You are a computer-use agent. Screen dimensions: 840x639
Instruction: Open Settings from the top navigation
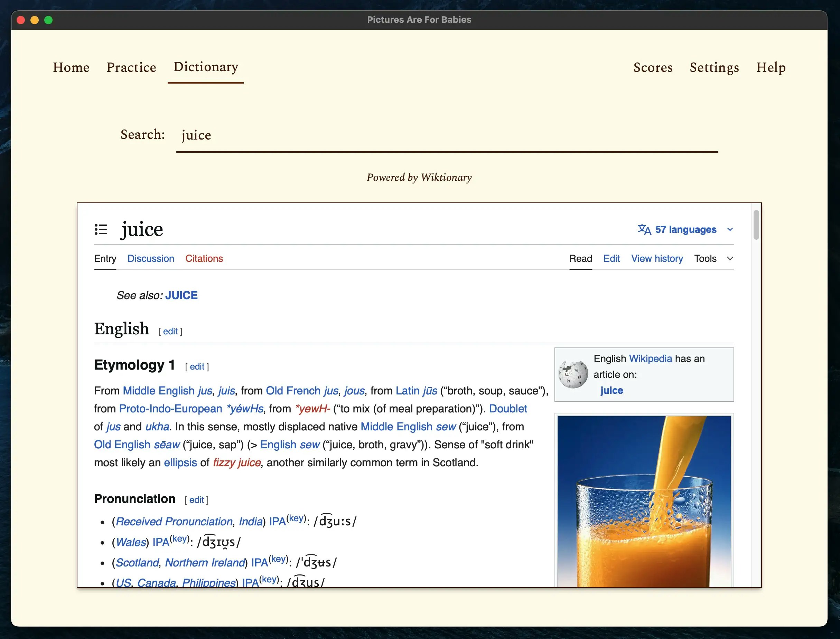click(x=714, y=67)
